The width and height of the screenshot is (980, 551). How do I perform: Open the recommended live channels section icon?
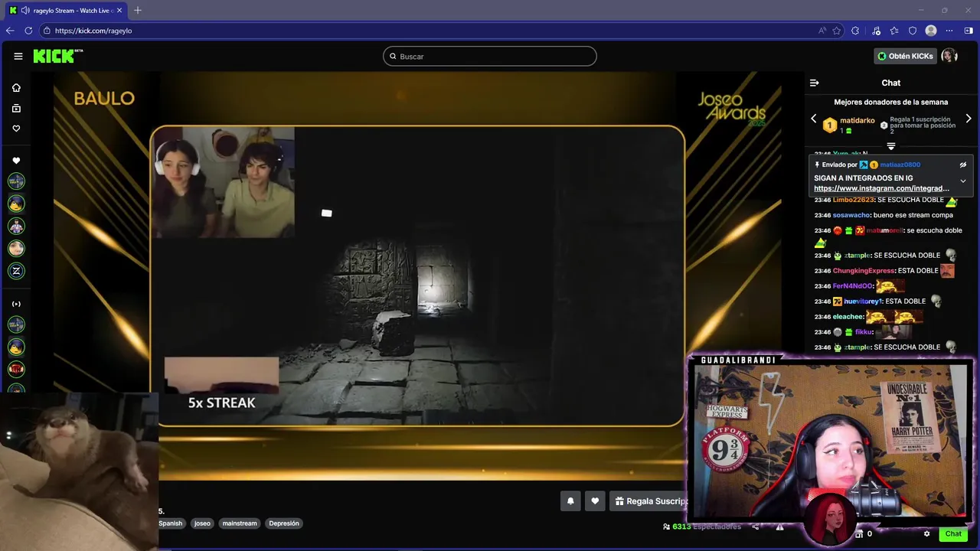tap(16, 304)
